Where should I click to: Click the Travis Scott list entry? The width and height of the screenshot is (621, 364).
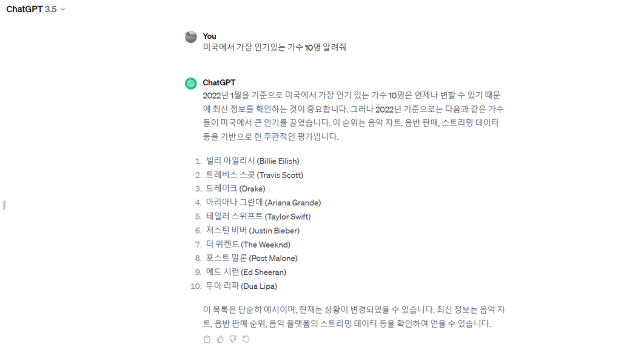(x=255, y=175)
